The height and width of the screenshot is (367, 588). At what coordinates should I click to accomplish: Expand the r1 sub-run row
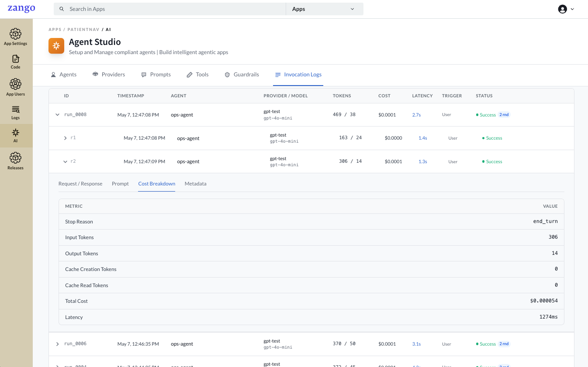(66, 138)
